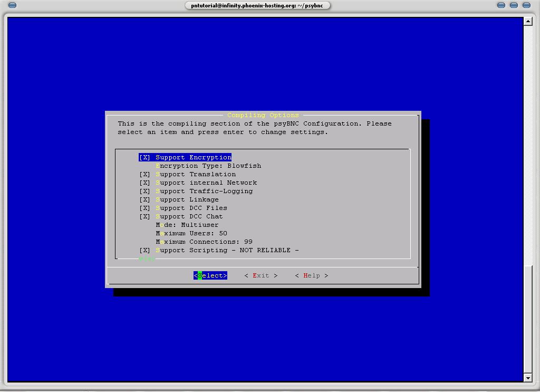Viewport: 540px width, 392px height.
Task: Click the < Exit > button
Action: (x=261, y=275)
